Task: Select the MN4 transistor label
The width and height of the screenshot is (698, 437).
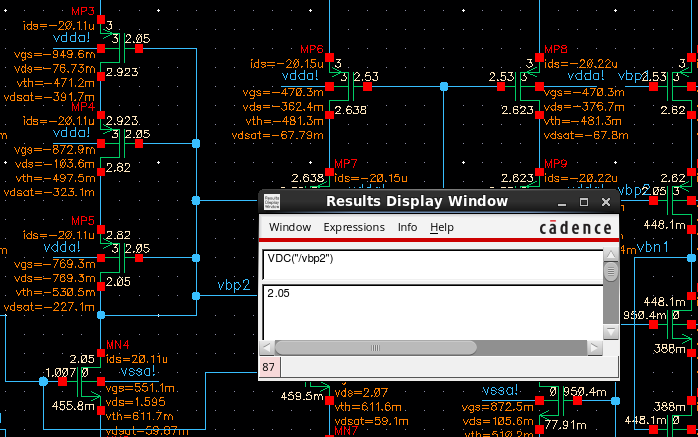Action: (118, 345)
